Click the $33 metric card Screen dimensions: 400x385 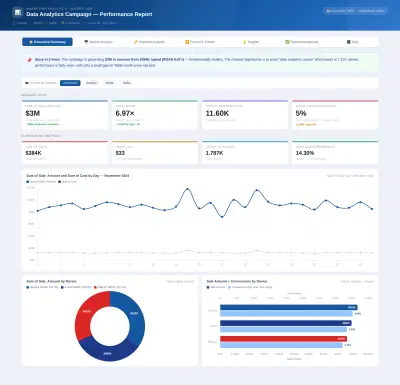(x=155, y=152)
